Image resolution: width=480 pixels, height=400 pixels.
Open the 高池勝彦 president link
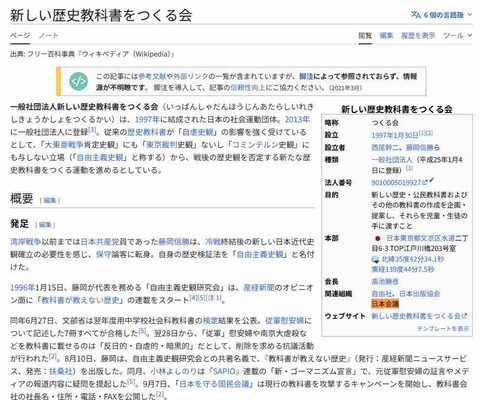pyautogui.click(x=385, y=282)
